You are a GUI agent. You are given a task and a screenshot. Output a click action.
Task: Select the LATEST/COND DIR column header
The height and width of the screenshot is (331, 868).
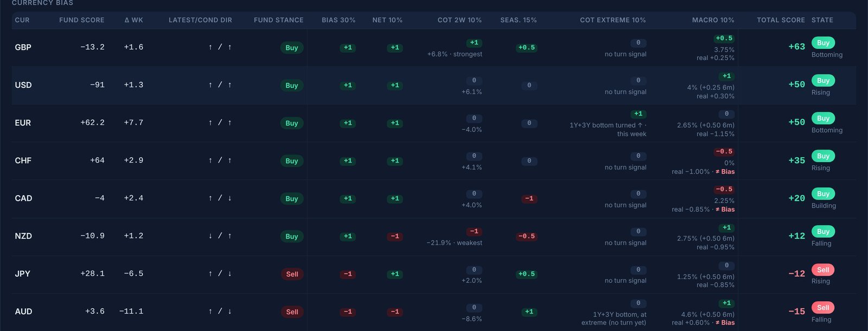pos(200,20)
